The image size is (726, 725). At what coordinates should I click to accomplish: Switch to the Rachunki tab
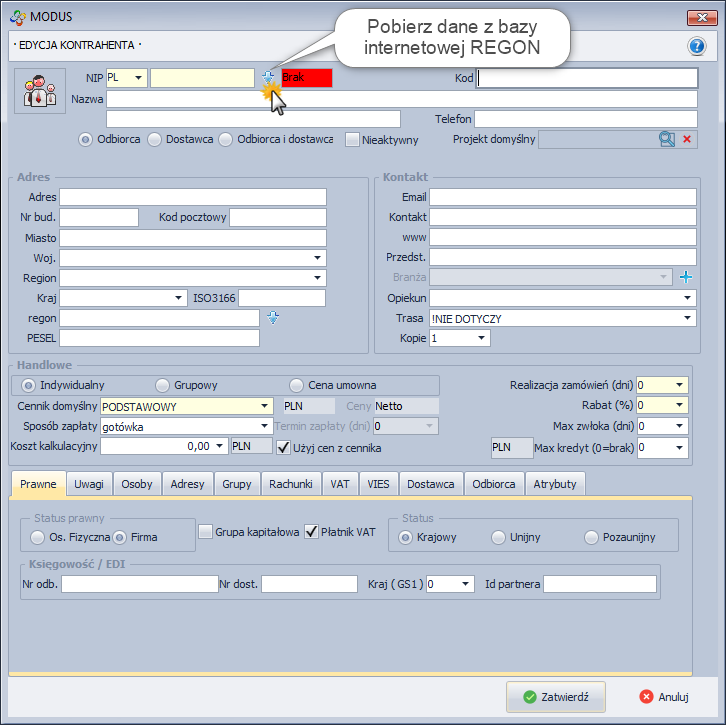pos(290,484)
